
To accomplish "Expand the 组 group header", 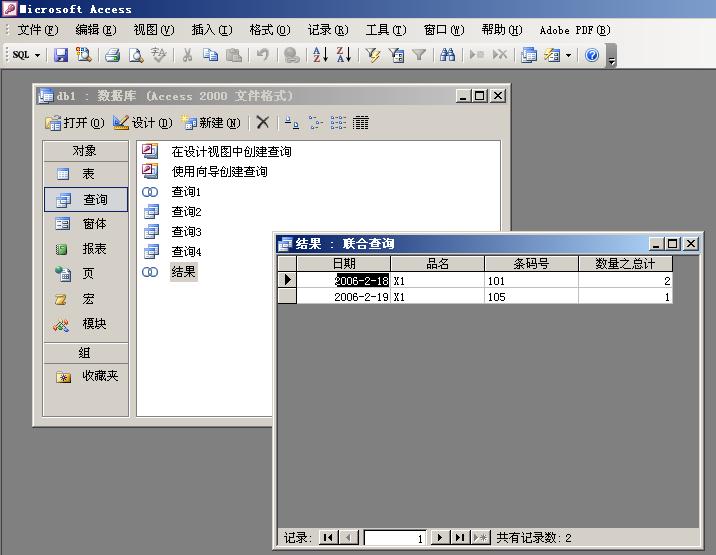I will [86, 353].
